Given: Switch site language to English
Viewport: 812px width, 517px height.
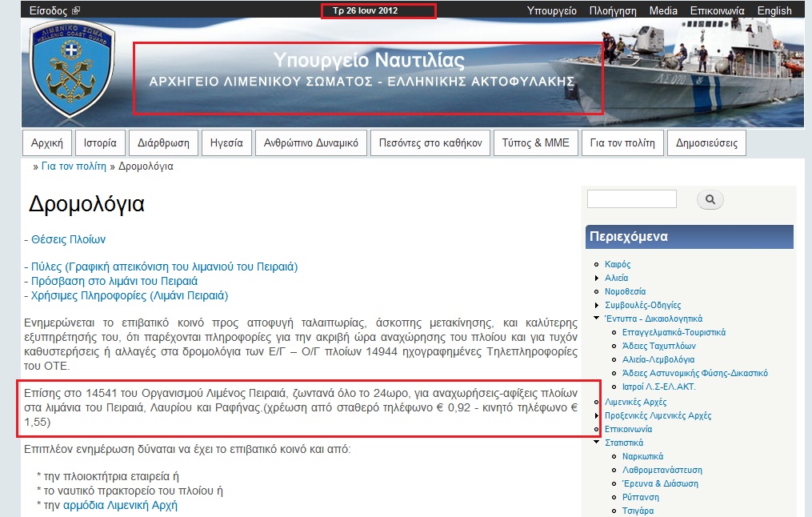Looking at the screenshot, I should coord(774,11).
